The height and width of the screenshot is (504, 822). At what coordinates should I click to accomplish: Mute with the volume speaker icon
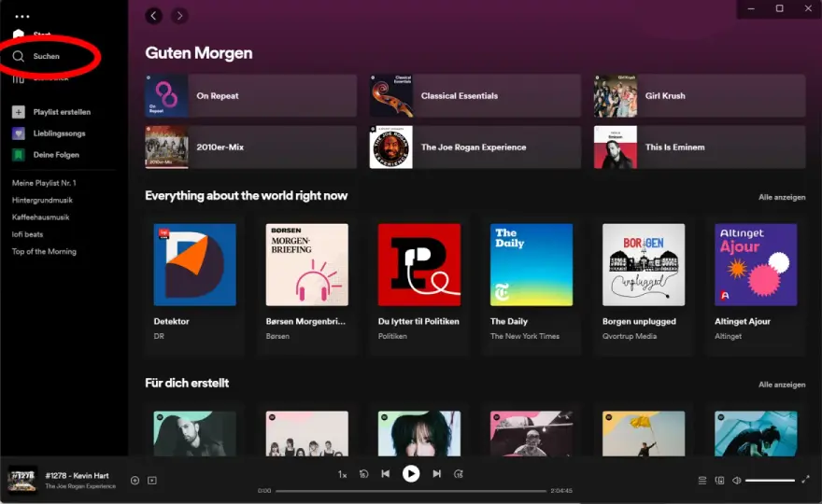click(737, 481)
